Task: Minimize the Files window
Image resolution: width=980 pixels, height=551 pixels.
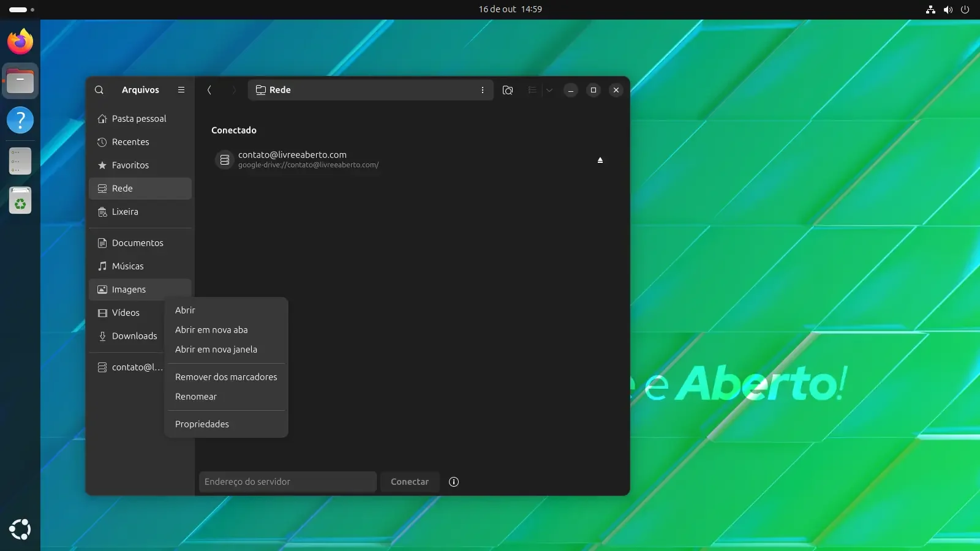Action: coord(570,90)
